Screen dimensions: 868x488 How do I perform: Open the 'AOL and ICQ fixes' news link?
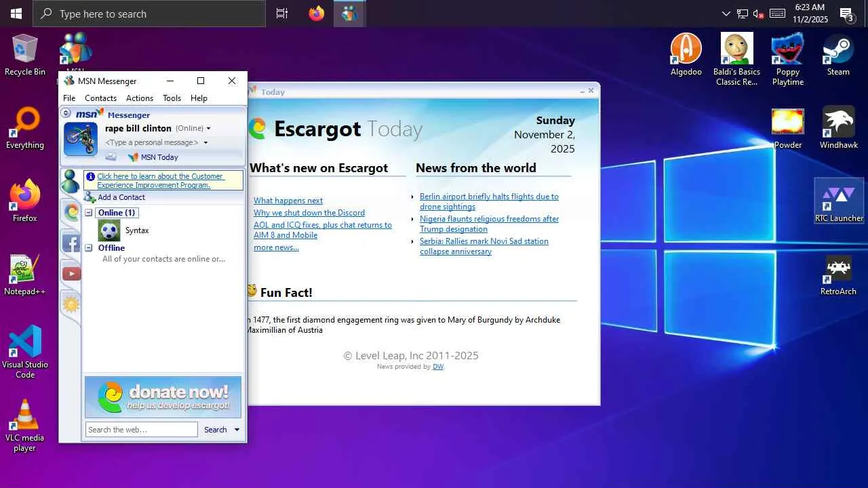323,230
